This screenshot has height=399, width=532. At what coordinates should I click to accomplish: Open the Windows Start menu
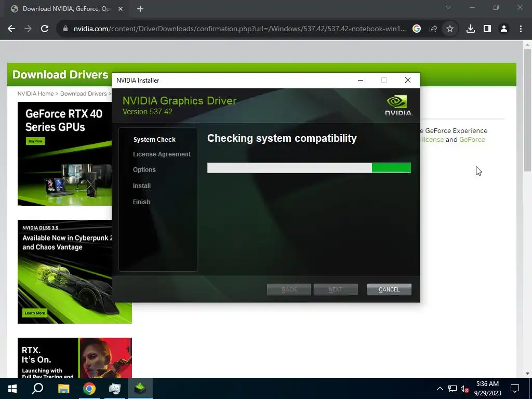pos(12,389)
